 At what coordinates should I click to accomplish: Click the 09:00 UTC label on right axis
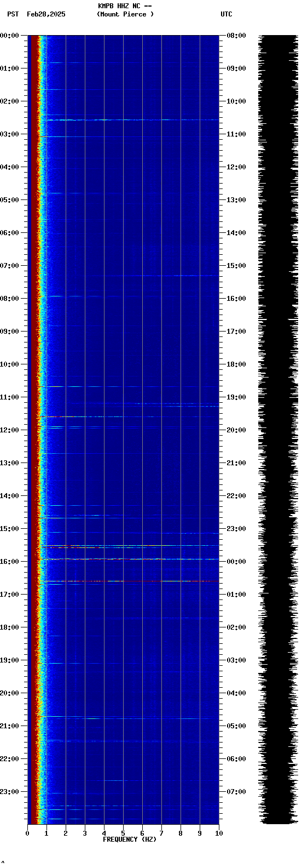(x=236, y=68)
